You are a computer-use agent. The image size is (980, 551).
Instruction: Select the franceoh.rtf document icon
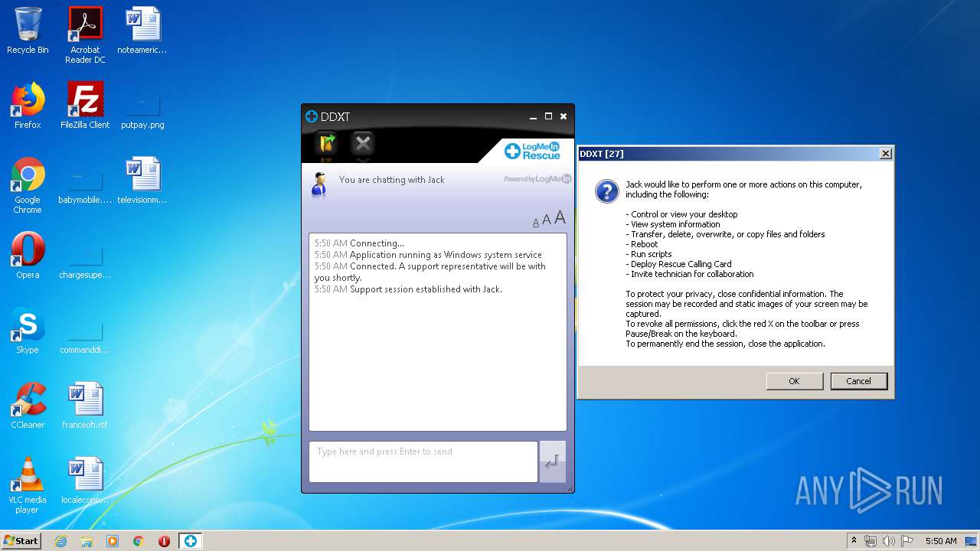[85, 406]
